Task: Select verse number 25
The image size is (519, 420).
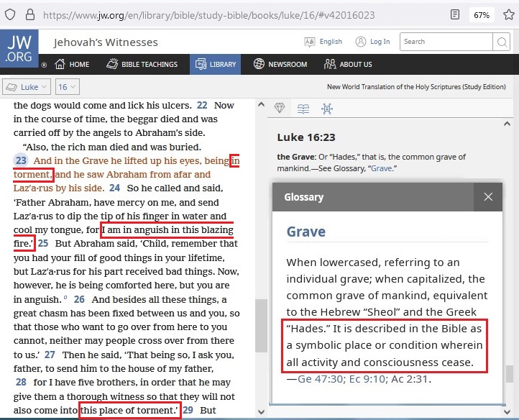Action: coord(43,244)
